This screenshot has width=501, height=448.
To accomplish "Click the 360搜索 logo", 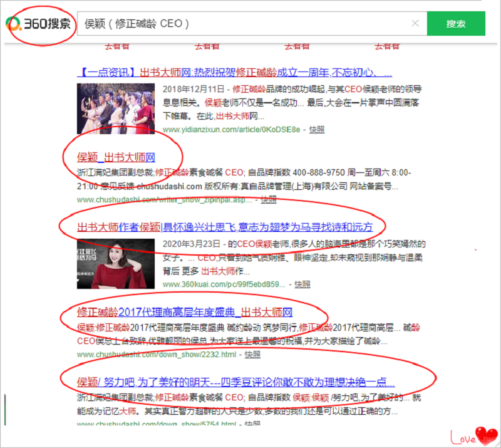I will [x=41, y=24].
